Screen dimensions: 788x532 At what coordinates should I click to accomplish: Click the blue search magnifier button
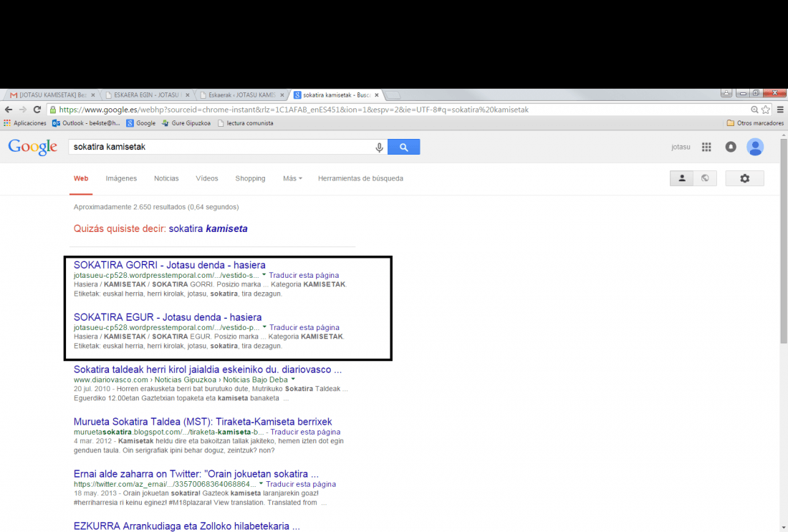(403, 147)
